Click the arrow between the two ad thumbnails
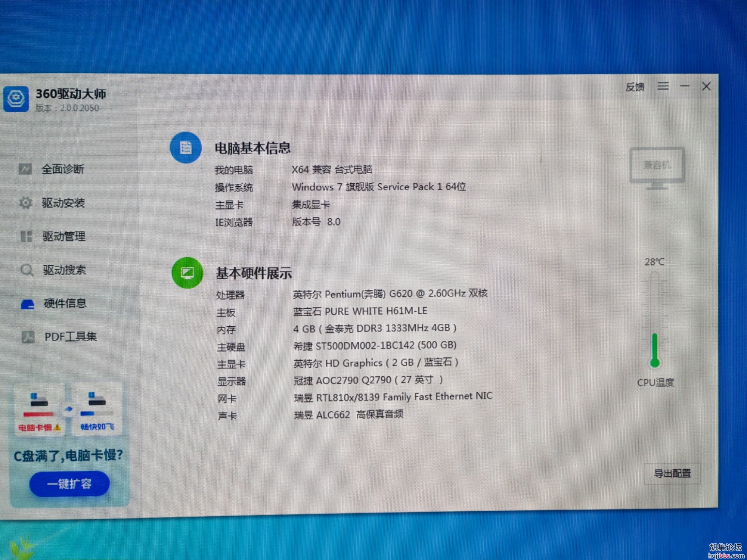 (x=68, y=409)
